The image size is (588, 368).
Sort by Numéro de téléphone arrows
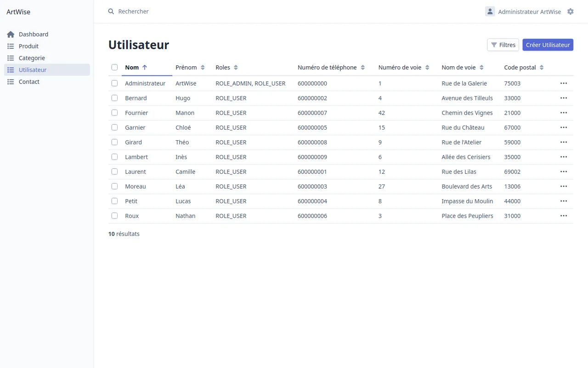tap(362, 68)
